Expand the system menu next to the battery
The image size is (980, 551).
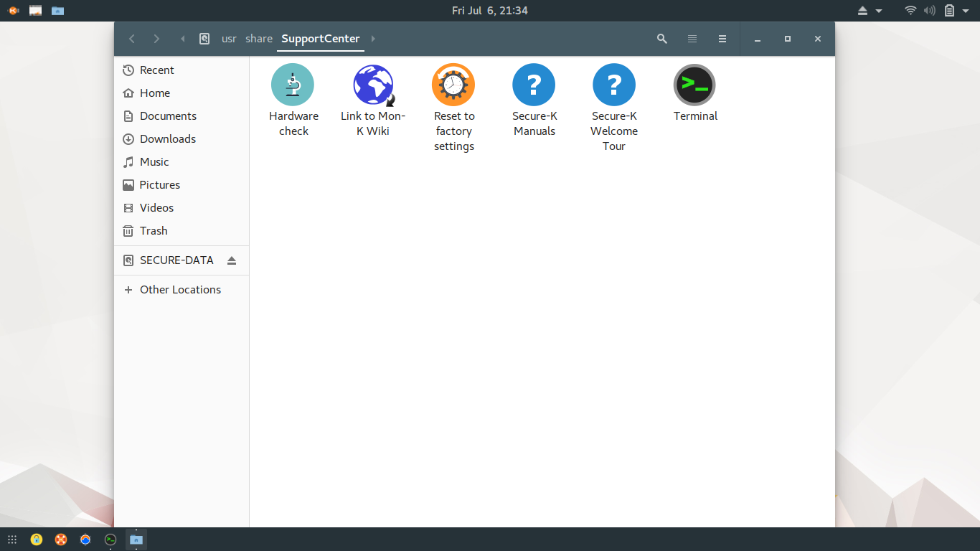click(x=967, y=11)
